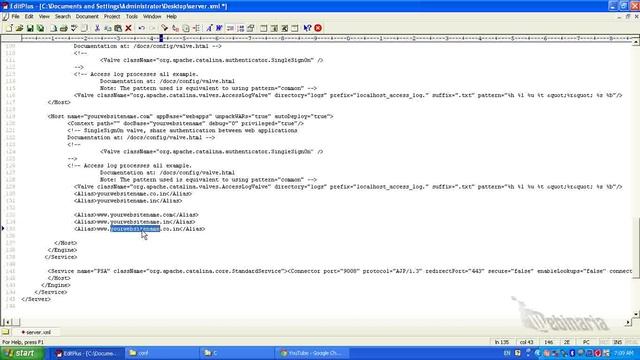Toggle the Line Number toolbar icon

click(x=240, y=28)
